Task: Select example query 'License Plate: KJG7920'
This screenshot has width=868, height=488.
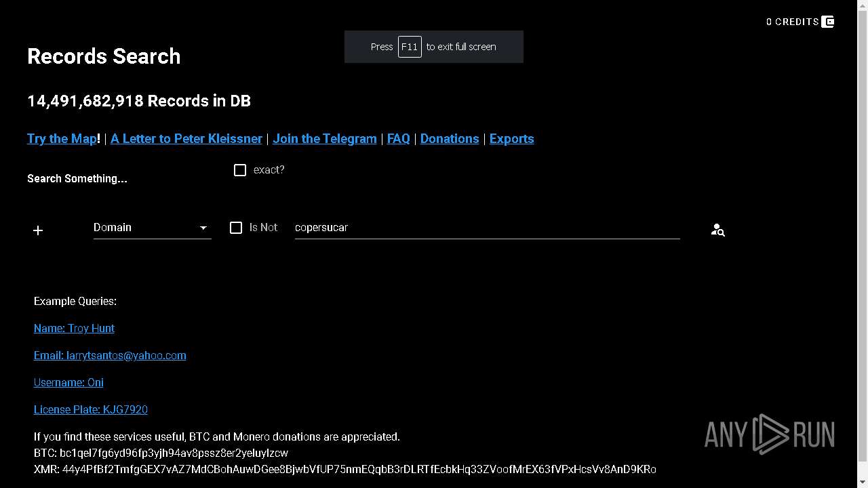Action: (91, 409)
